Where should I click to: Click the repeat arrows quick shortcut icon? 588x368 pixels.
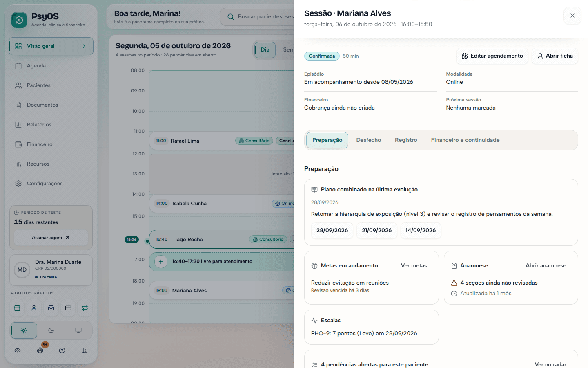tap(85, 308)
